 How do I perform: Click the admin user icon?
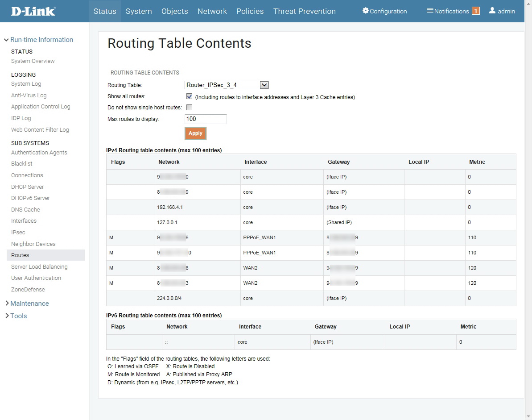(492, 11)
